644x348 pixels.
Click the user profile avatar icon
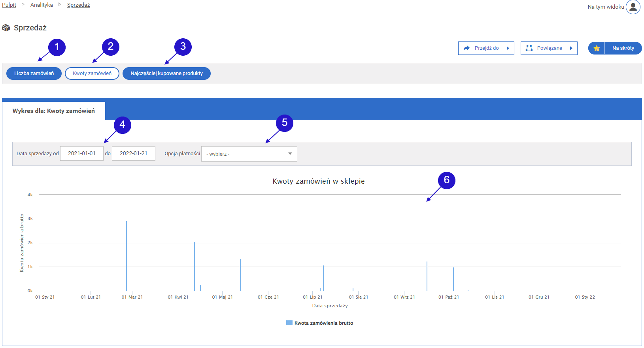(633, 7)
